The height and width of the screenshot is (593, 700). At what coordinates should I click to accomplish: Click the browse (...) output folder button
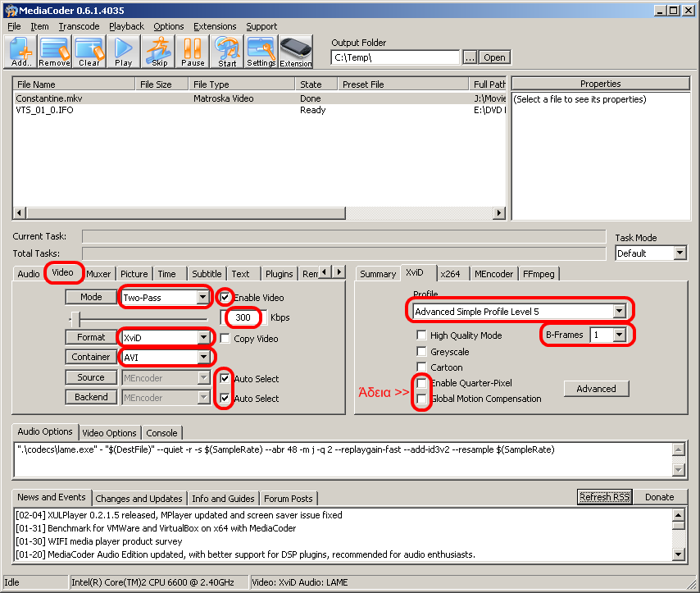point(470,57)
